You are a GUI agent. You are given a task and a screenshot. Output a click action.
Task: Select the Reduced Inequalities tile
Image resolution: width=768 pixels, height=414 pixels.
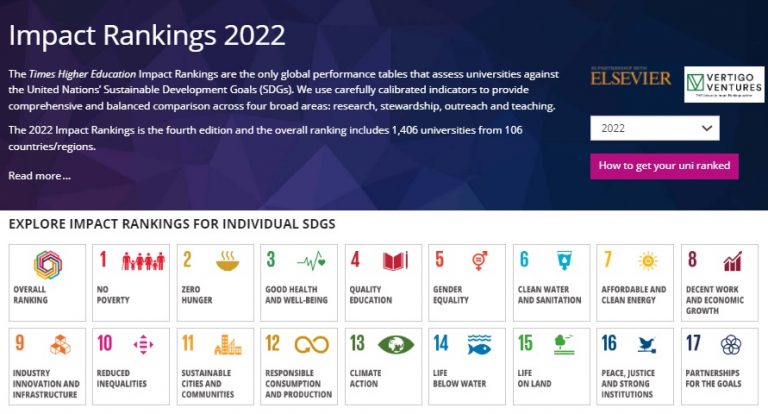click(x=131, y=366)
